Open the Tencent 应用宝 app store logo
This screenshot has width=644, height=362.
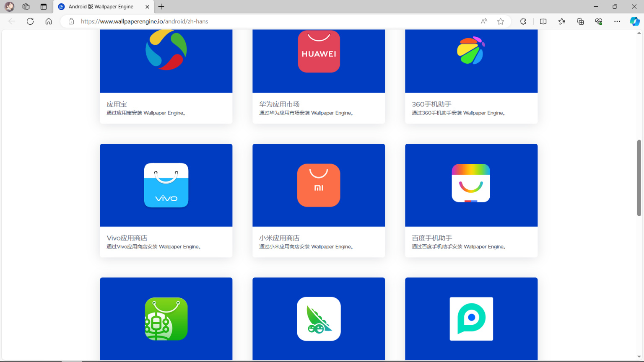(x=166, y=50)
